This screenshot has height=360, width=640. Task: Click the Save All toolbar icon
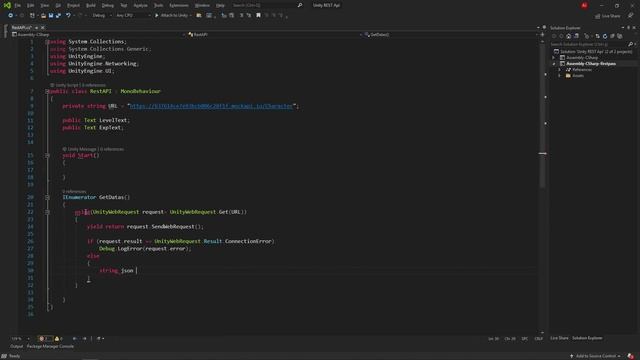(x=58, y=16)
